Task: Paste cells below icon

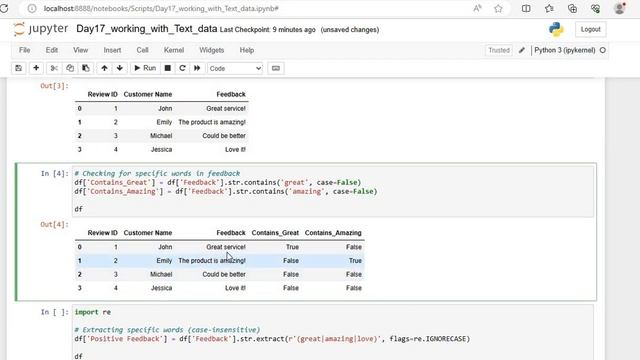Action: [x=86, y=68]
